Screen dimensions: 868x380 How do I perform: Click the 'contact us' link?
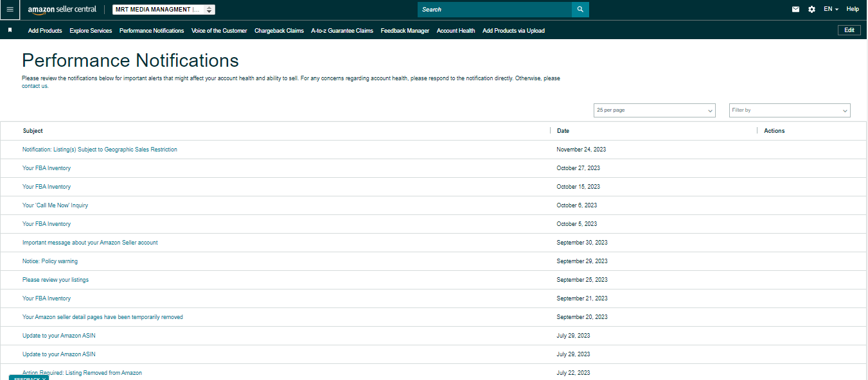click(35, 86)
